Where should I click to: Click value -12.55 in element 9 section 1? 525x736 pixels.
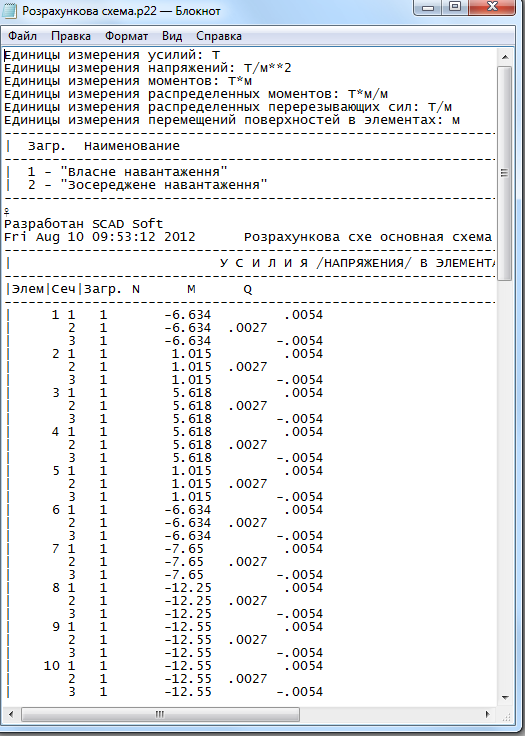point(188,626)
